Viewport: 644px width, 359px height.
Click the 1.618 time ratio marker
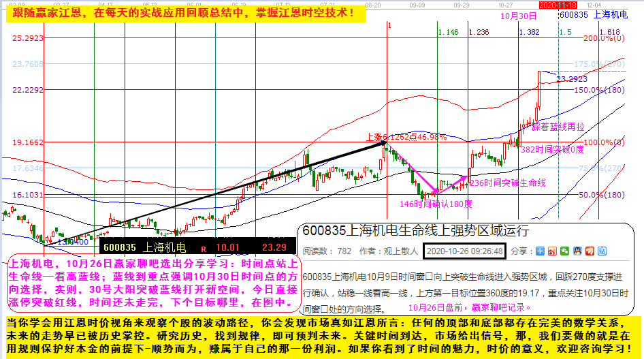coord(610,32)
